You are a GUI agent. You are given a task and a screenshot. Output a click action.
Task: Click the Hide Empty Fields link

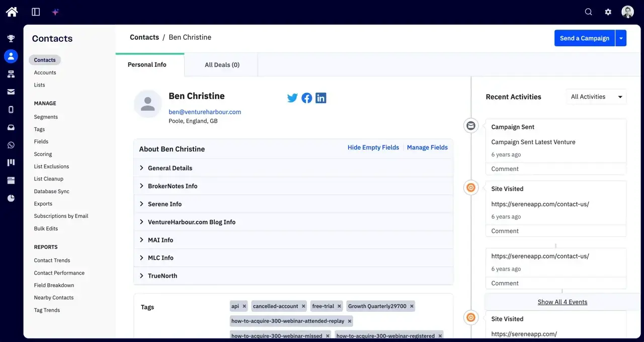[x=373, y=147]
